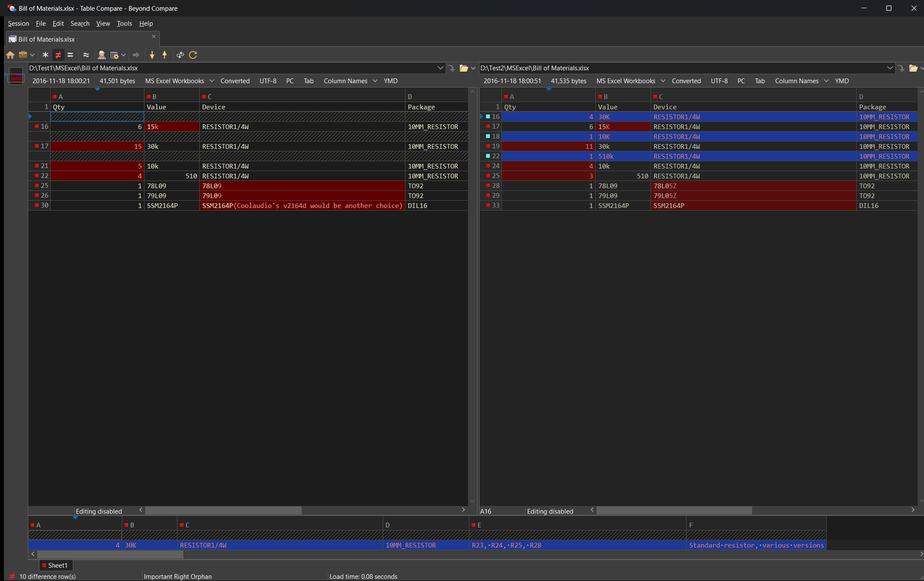This screenshot has width=924, height=581.
Task: Click left row 25 cell 78L09 in Device column
Action: [302, 186]
